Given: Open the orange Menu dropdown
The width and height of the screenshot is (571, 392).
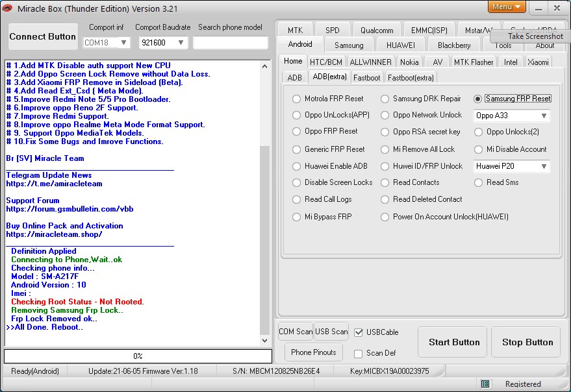Looking at the screenshot, I should [507, 6].
